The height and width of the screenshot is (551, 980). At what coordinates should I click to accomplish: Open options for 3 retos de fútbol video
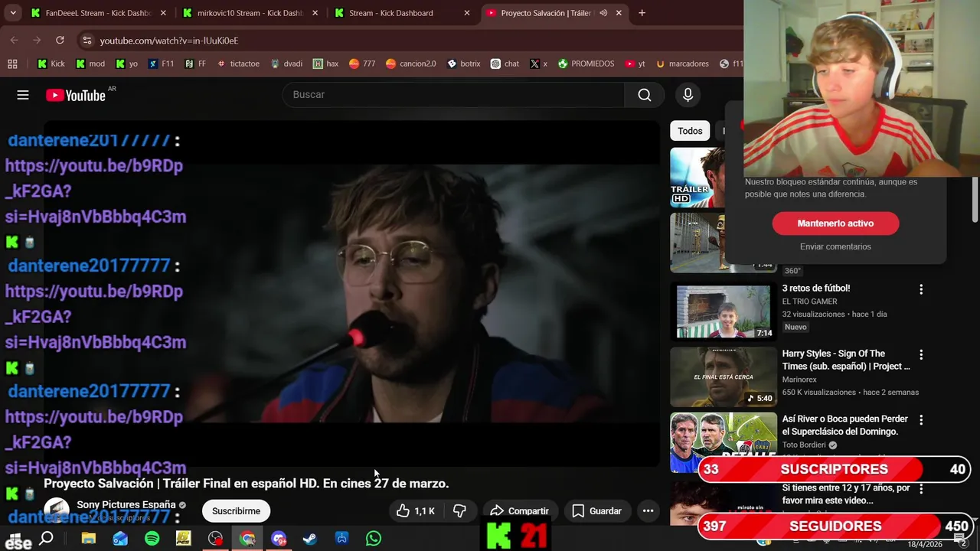(921, 289)
